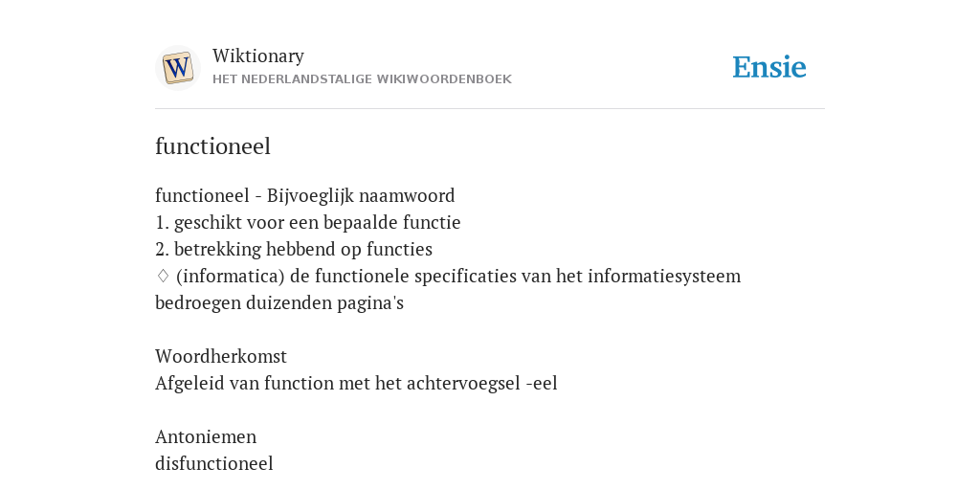Click the Woordherkomst section heading
This screenshot has height=490, width=980.
tap(221, 356)
